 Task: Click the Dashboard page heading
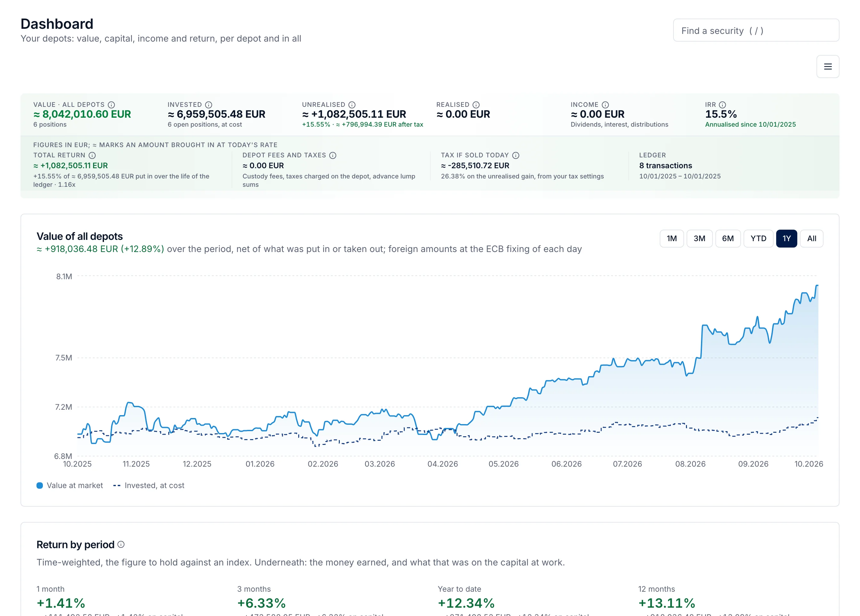click(x=57, y=24)
